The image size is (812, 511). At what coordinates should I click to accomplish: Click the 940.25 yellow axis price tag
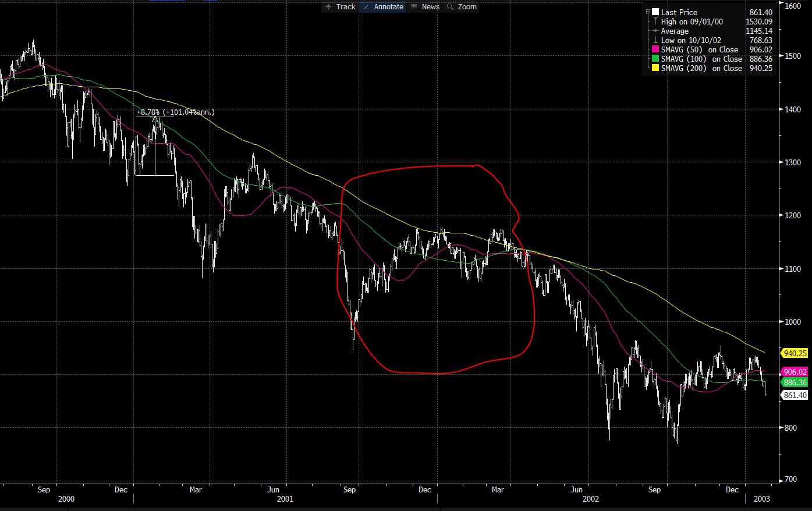795,353
